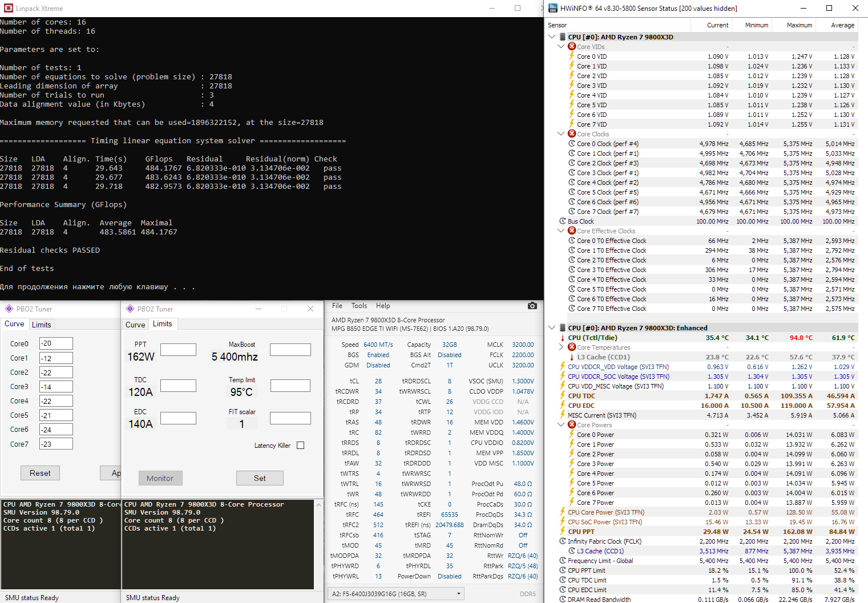This screenshot has width=868, height=603.
Task: Collapse the Core Clocks group
Action: [561, 133]
